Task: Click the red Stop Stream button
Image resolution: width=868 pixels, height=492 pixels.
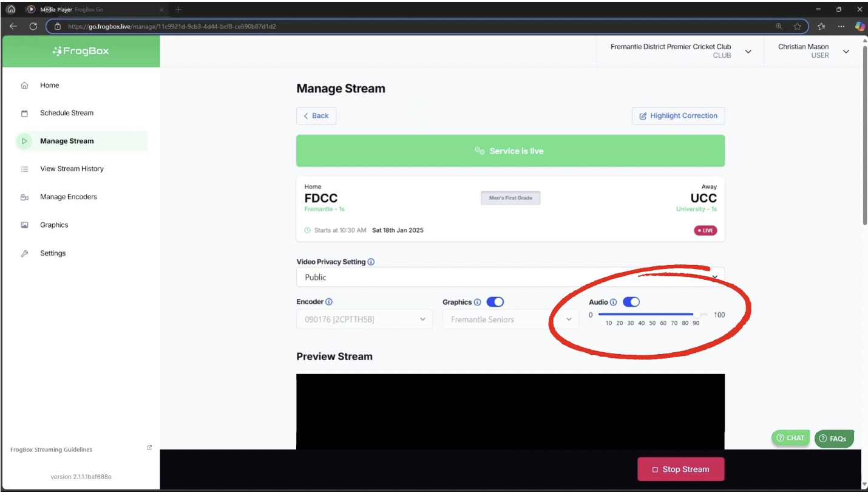Action: tap(681, 470)
